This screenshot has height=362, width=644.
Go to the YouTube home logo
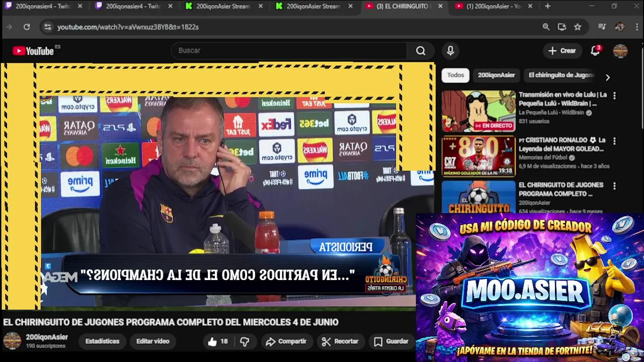point(34,51)
